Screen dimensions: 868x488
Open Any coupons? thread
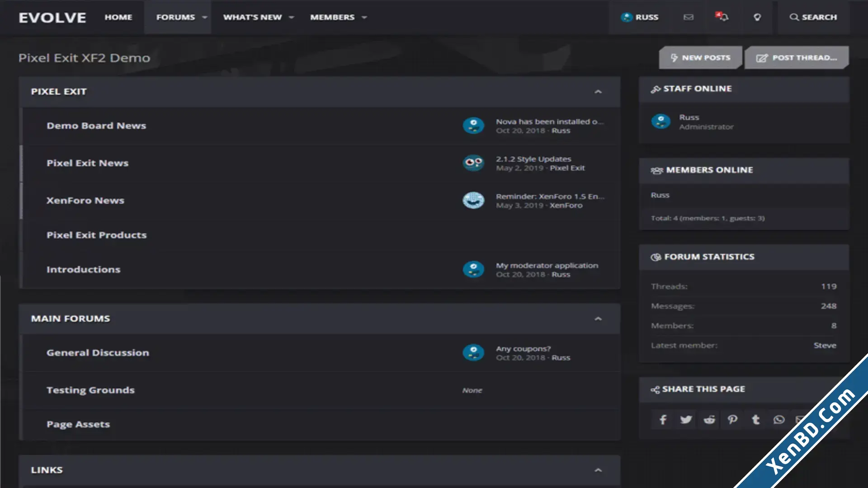523,349
